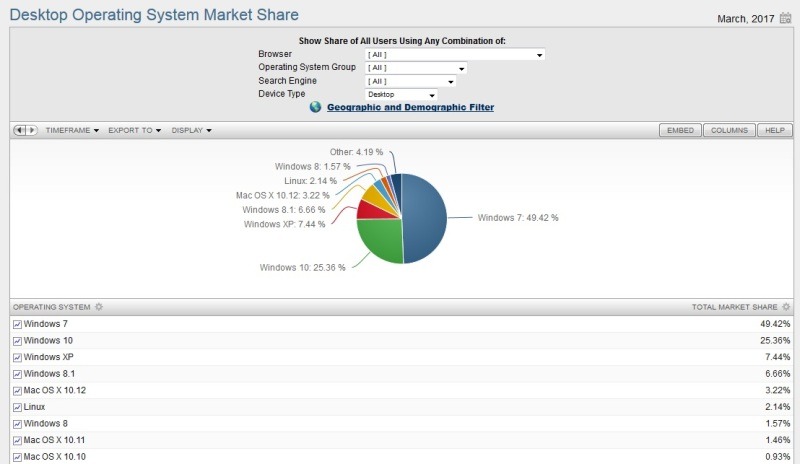
Task: Expand the DISPLAY menu
Action: (191, 130)
